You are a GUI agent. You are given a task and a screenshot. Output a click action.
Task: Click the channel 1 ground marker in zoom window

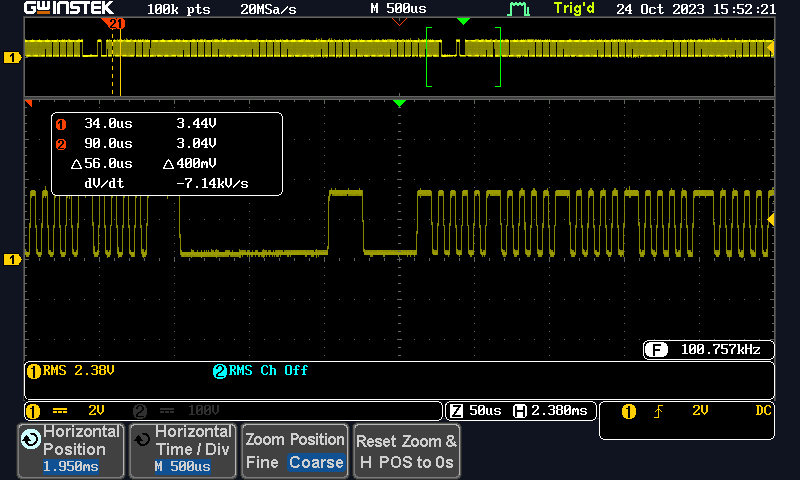[x=12, y=260]
